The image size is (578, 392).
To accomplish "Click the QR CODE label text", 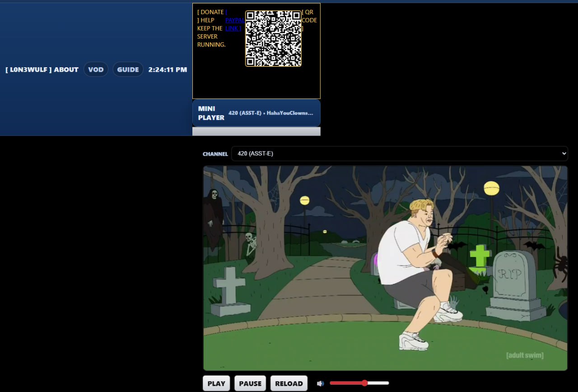I will tap(309, 20).
